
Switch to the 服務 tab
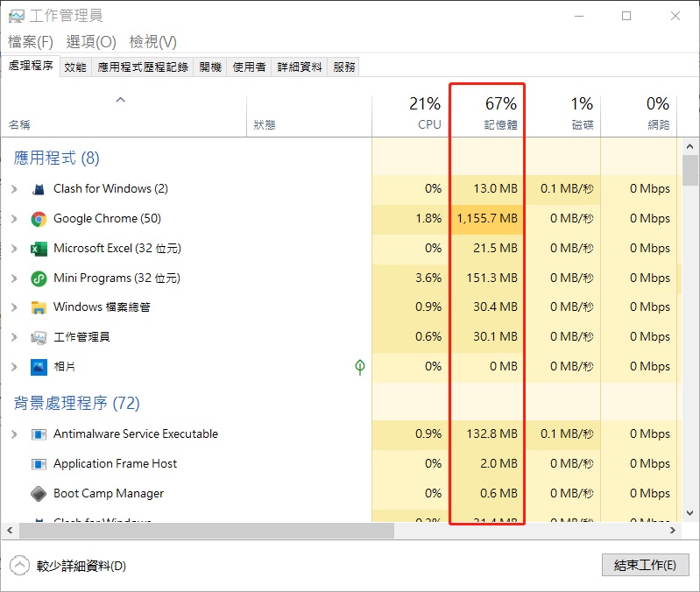(x=343, y=67)
